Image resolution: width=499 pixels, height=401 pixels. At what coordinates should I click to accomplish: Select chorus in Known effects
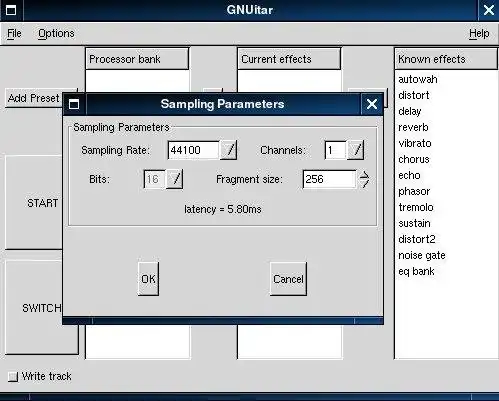pyautogui.click(x=446, y=159)
